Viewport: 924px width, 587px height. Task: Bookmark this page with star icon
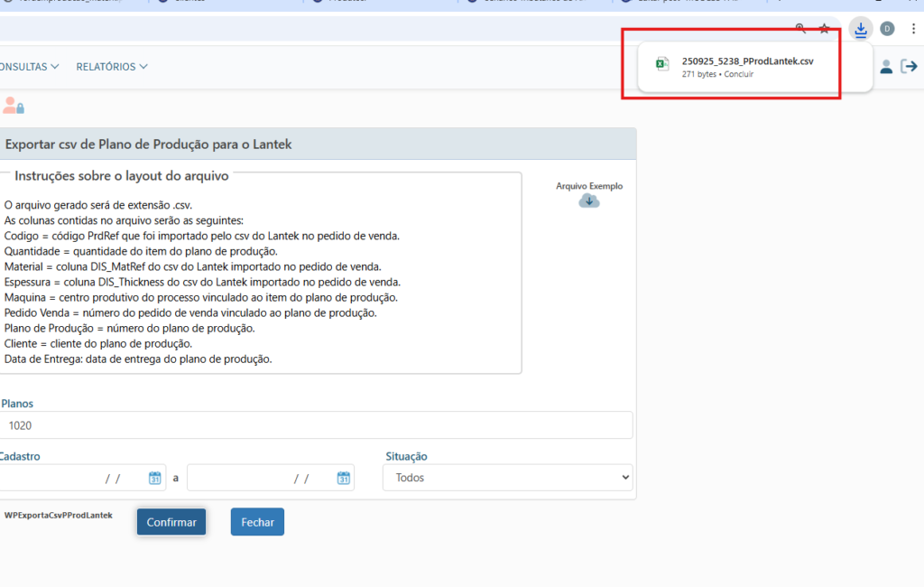click(x=824, y=29)
